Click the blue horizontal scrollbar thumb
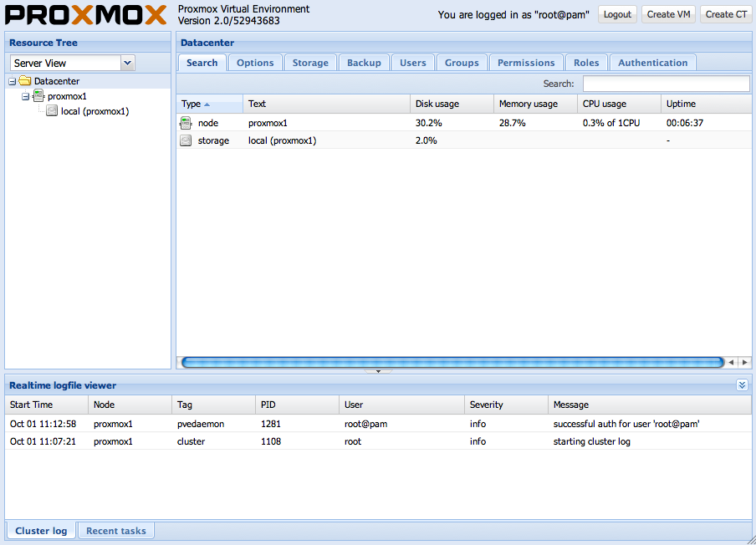 452,363
